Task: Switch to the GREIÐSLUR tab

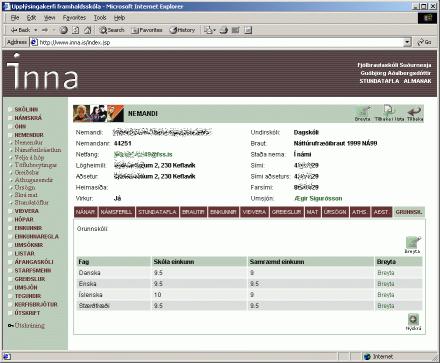Action: (x=286, y=212)
